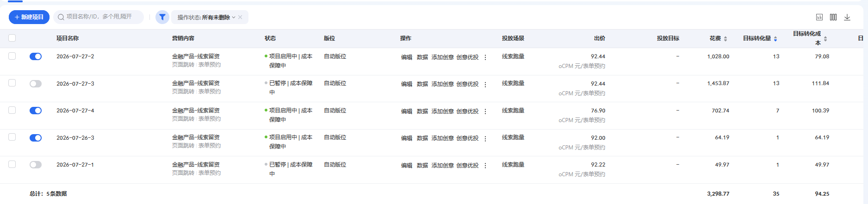The image size is (868, 204).
Task: Click 添加创意 for project 2026-07-27-4
Action: click(443, 111)
